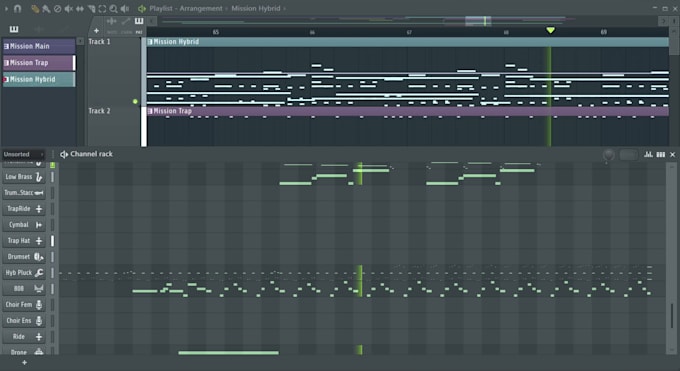
Task: Click the green Playlist speaker icon
Action: tap(141, 8)
